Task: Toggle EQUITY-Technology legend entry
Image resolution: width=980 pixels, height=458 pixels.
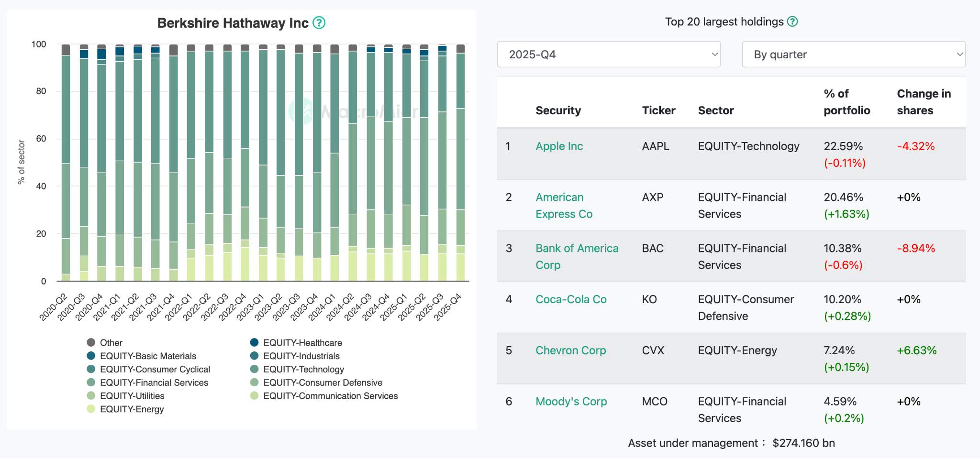Action: click(303, 369)
